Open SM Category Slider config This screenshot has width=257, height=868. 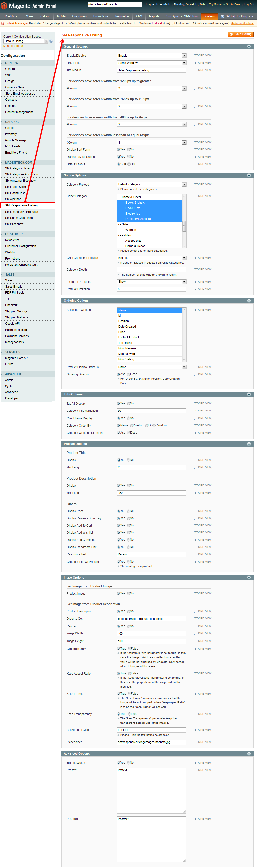[18, 168]
